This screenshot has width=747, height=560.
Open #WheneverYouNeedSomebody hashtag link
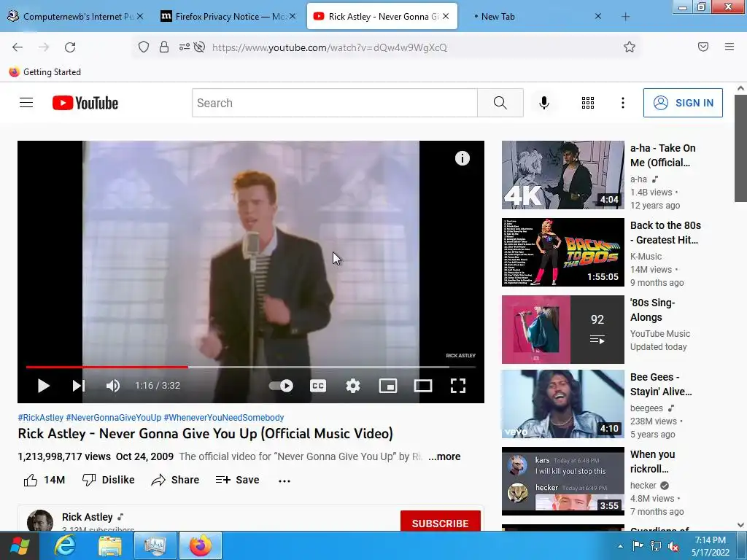224,418
